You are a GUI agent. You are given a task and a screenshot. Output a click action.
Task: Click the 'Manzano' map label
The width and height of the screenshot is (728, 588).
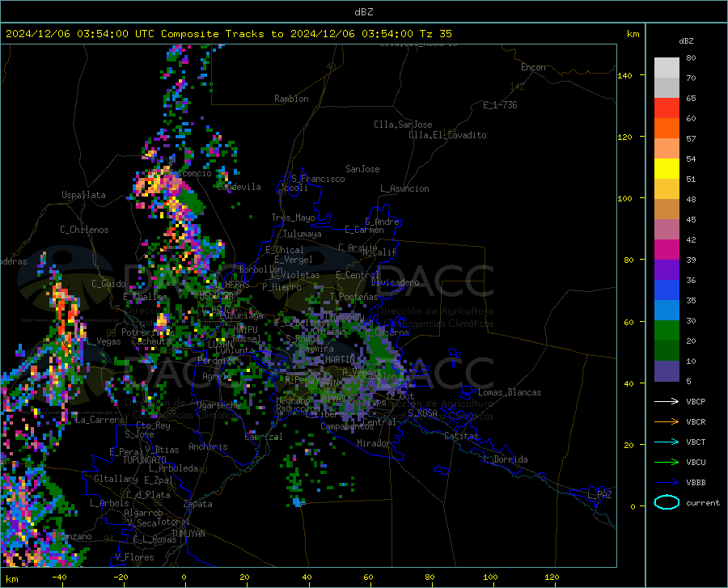[x=76, y=536]
